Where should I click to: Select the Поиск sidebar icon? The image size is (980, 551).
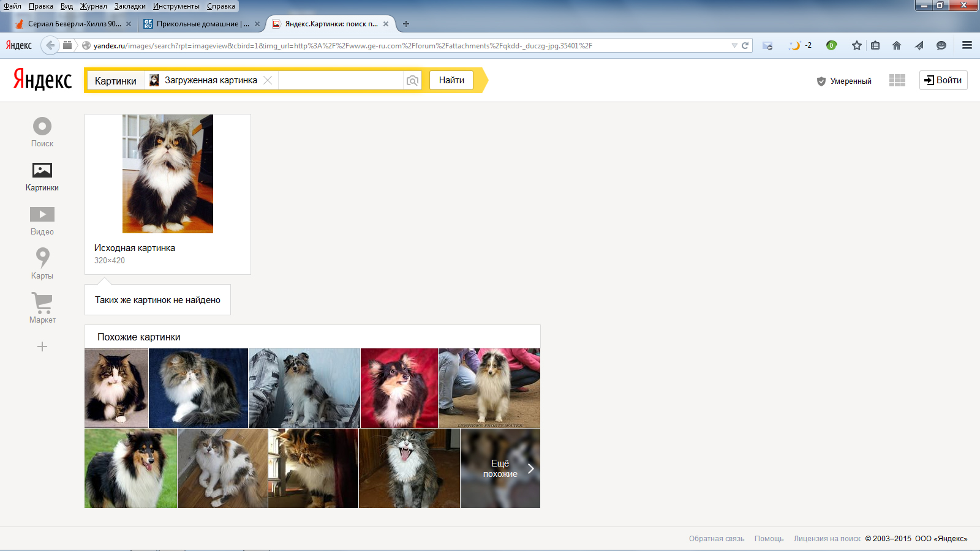tap(42, 127)
